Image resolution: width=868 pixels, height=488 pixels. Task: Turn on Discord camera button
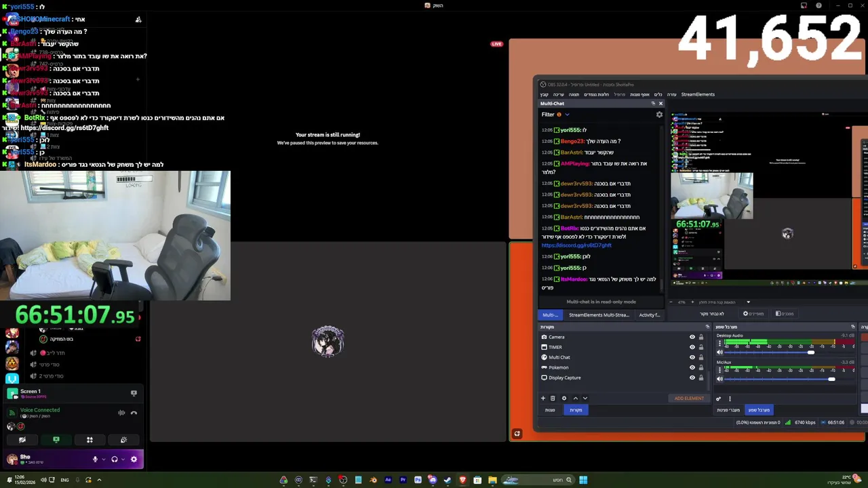(x=22, y=440)
